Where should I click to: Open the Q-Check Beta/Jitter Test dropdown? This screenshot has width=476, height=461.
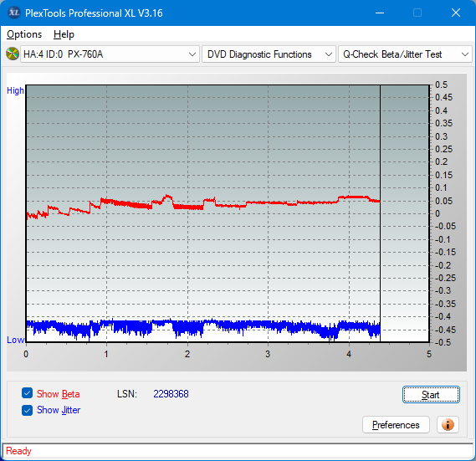tap(405, 54)
